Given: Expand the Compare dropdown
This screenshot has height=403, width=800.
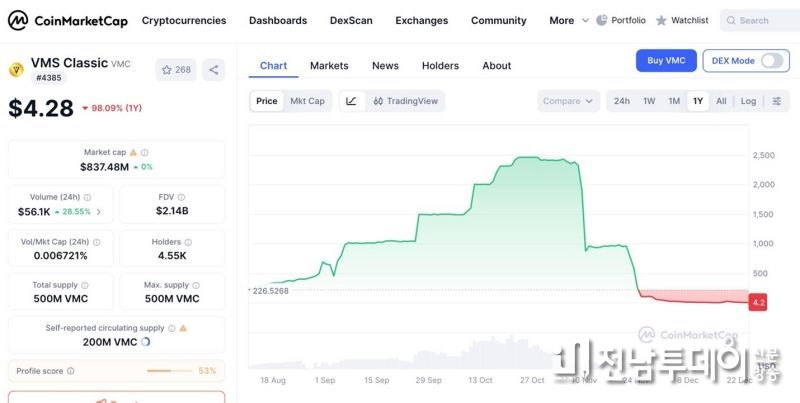Looking at the screenshot, I should (x=568, y=101).
